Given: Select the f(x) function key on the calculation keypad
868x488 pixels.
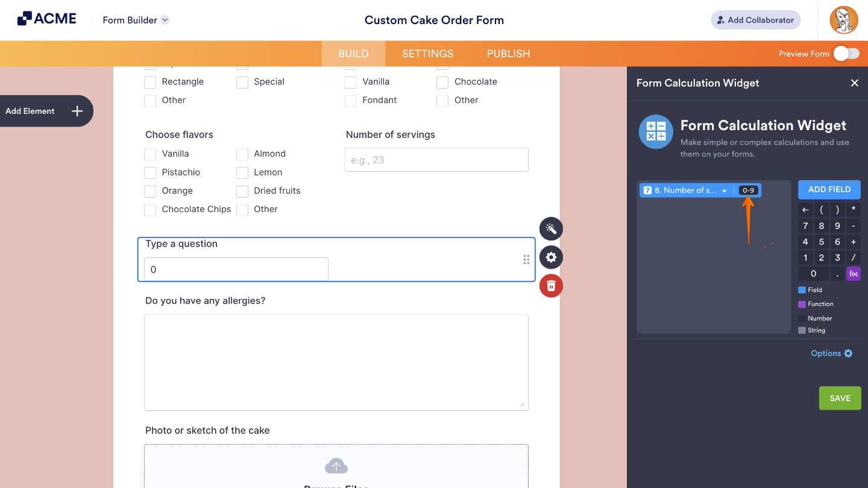Looking at the screenshot, I should [853, 273].
